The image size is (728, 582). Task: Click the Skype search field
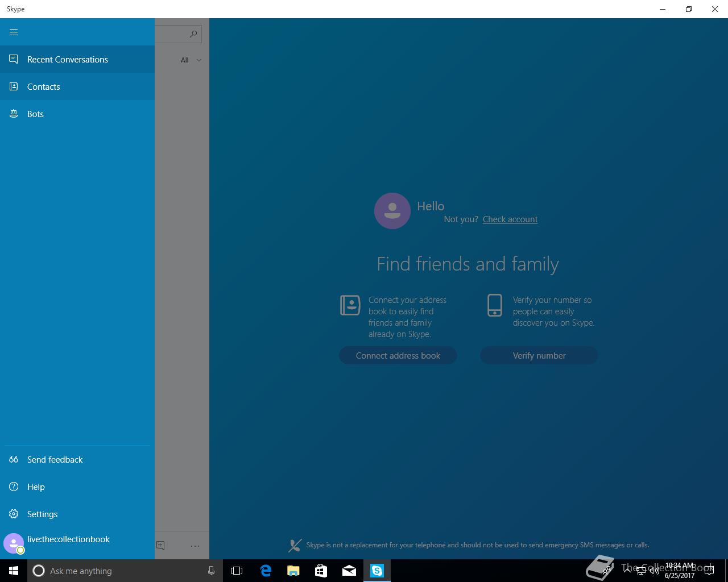(178, 34)
